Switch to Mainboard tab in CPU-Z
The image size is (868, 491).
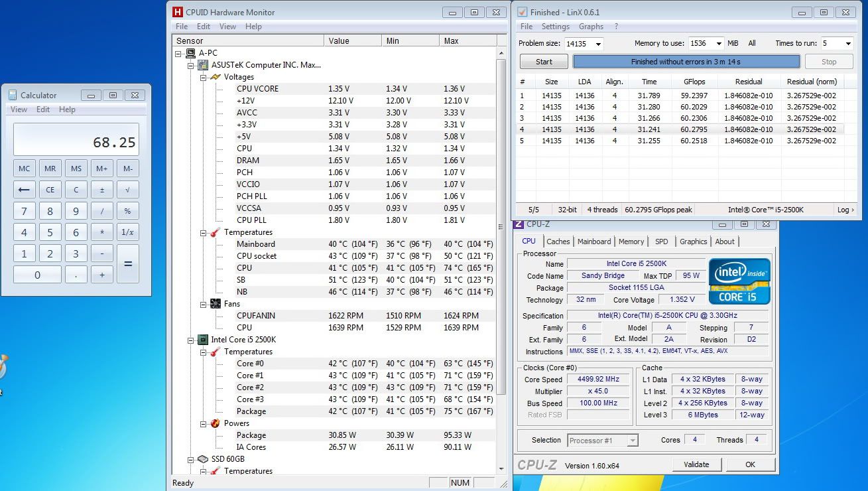pos(594,242)
